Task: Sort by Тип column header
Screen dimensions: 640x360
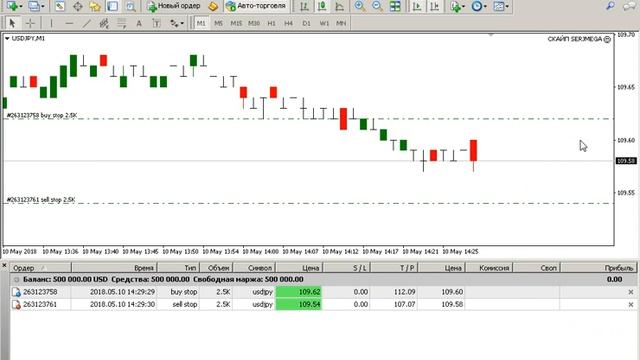Action: pyautogui.click(x=178, y=268)
